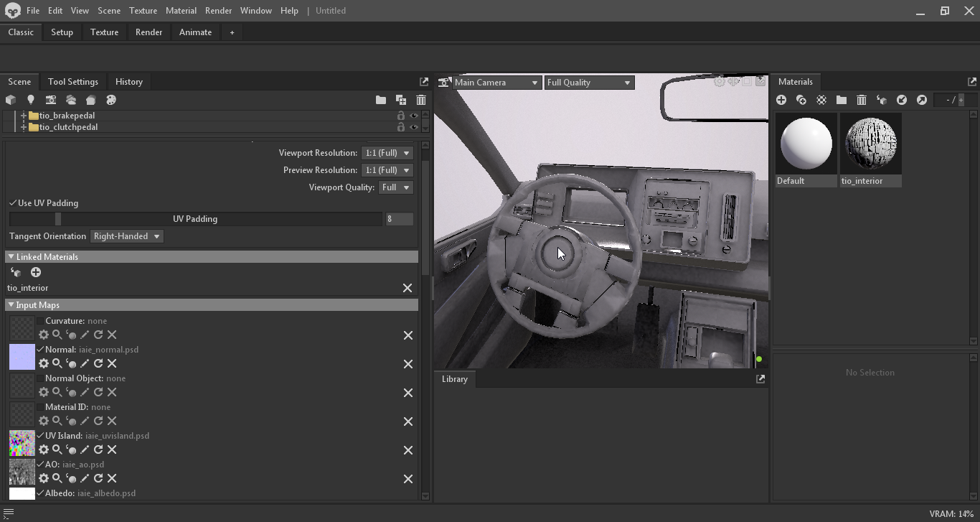Viewport: 980px width, 522px height.
Task: Duplicate material in Materials panel
Action: click(x=801, y=100)
